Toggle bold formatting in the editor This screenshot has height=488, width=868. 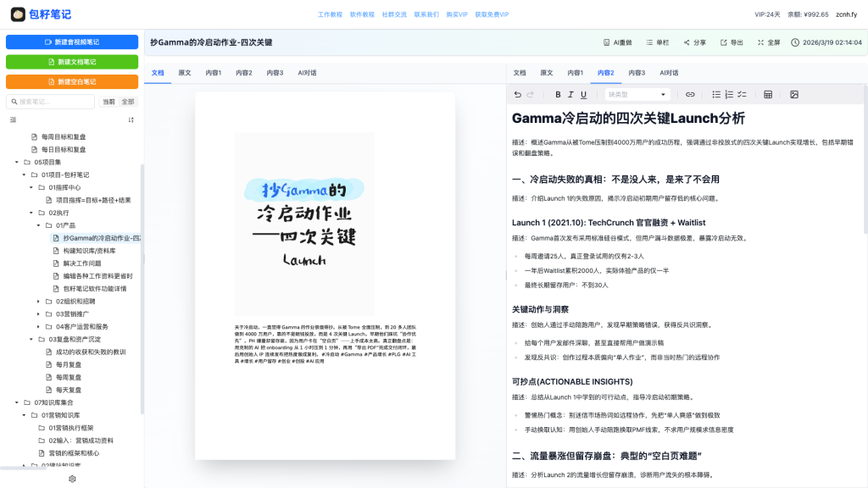[x=558, y=94]
